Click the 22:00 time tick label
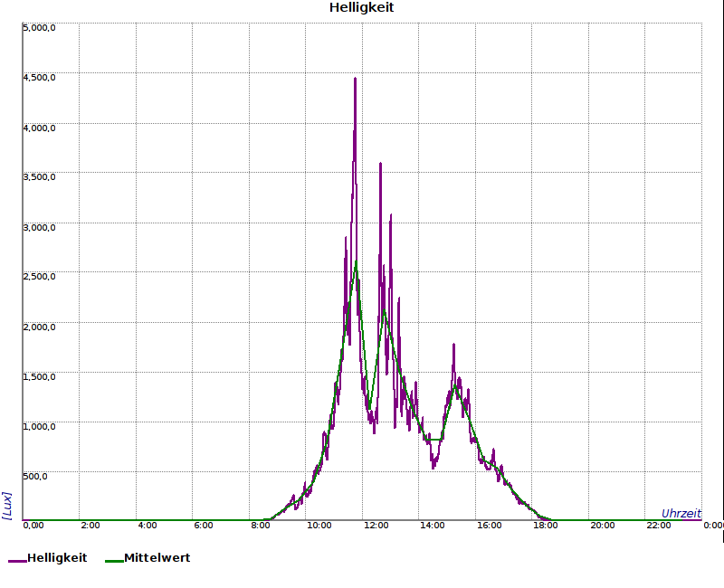Image resolution: width=724 pixels, height=588 pixels. [x=659, y=526]
